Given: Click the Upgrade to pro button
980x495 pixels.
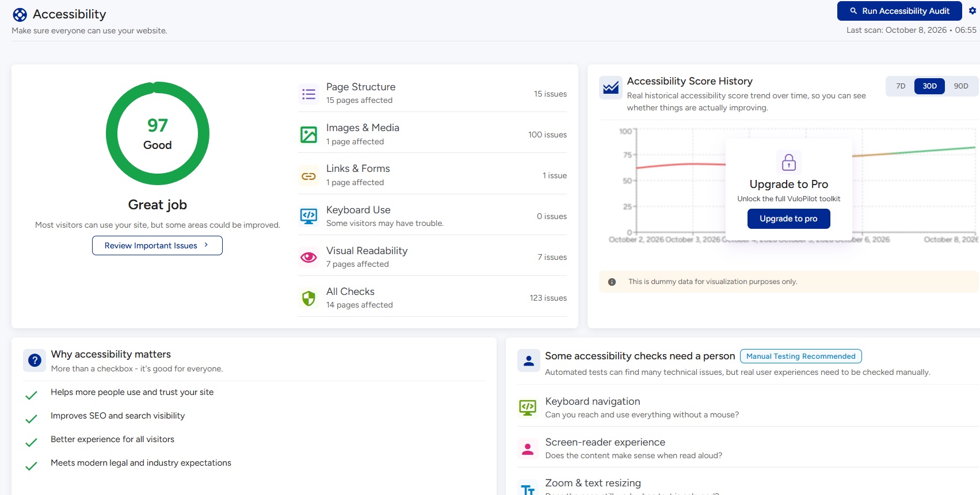Looking at the screenshot, I should click(788, 218).
